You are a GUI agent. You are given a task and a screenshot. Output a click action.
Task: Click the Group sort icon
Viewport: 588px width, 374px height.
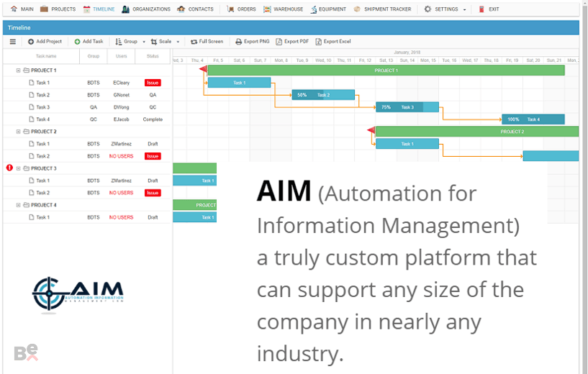tap(119, 42)
